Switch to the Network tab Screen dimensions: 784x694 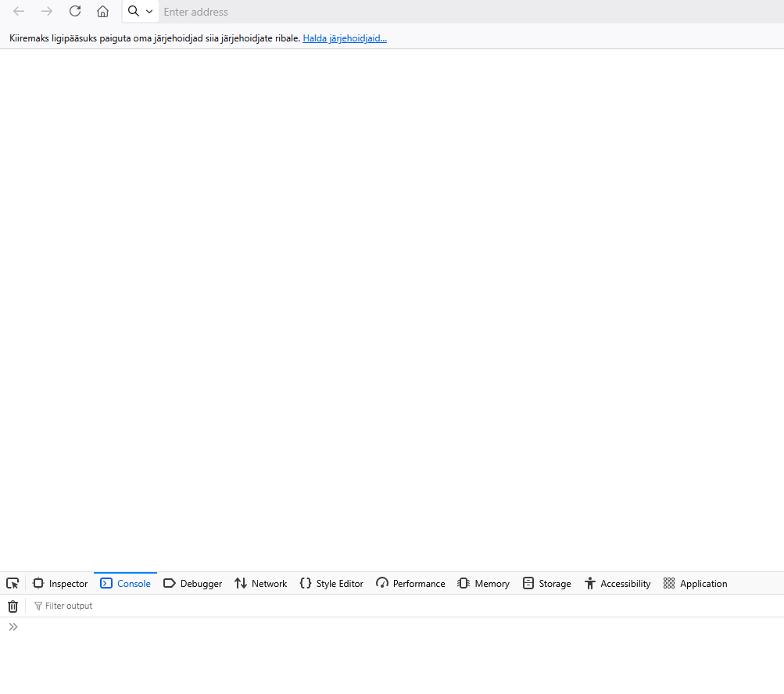pos(260,584)
